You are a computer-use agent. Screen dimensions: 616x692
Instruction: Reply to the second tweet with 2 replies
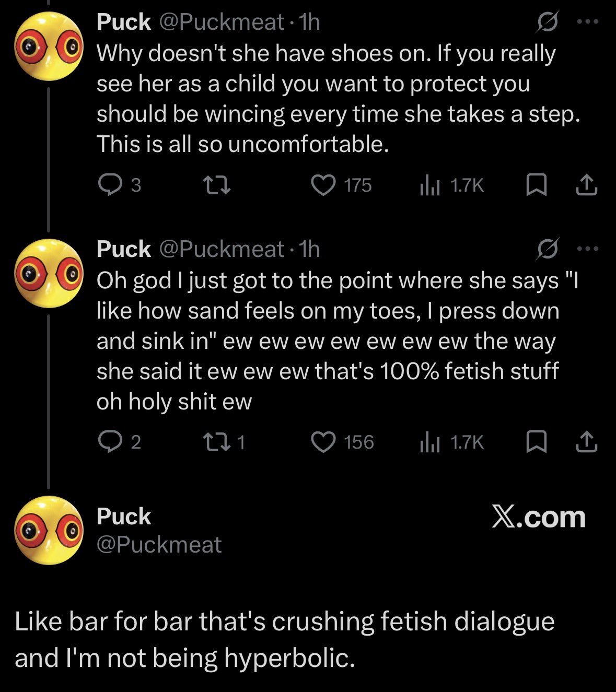click(110, 442)
